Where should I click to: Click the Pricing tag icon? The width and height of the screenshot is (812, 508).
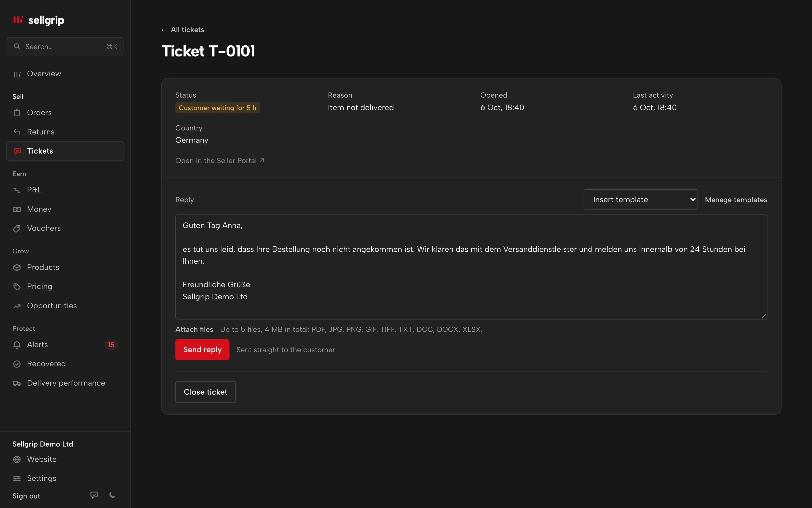point(17,286)
